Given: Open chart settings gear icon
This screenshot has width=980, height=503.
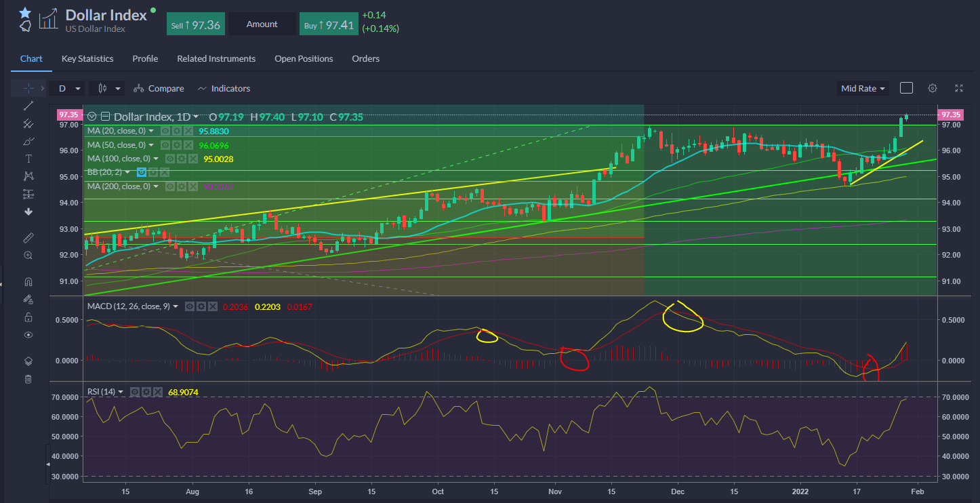Looking at the screenshot, I should coord(933,88).
